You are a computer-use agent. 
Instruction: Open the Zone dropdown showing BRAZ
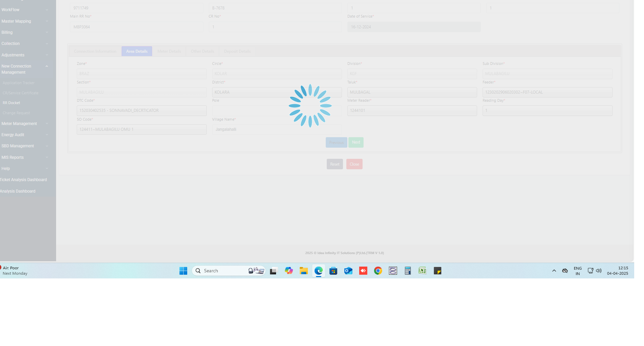[142, 74]
